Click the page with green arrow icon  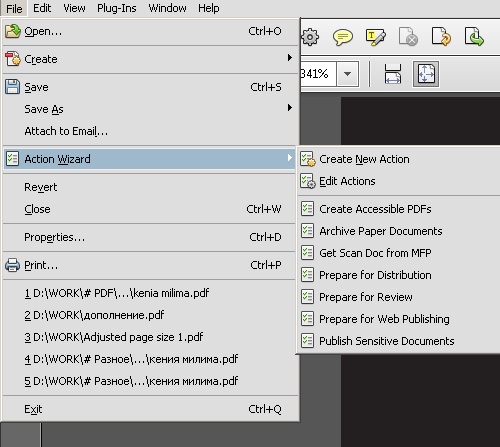point(474,36)
